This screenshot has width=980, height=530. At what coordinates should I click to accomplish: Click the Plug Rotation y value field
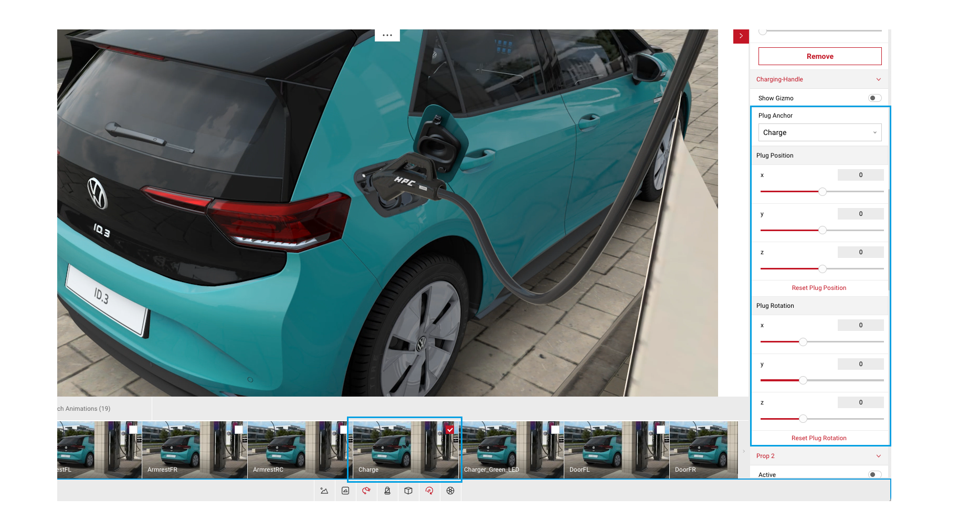861,364
